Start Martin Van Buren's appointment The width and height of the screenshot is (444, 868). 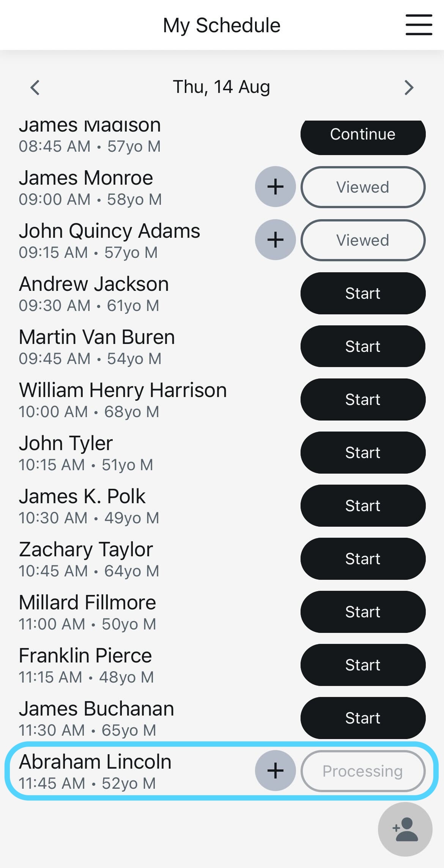click(x=363, y=346)
